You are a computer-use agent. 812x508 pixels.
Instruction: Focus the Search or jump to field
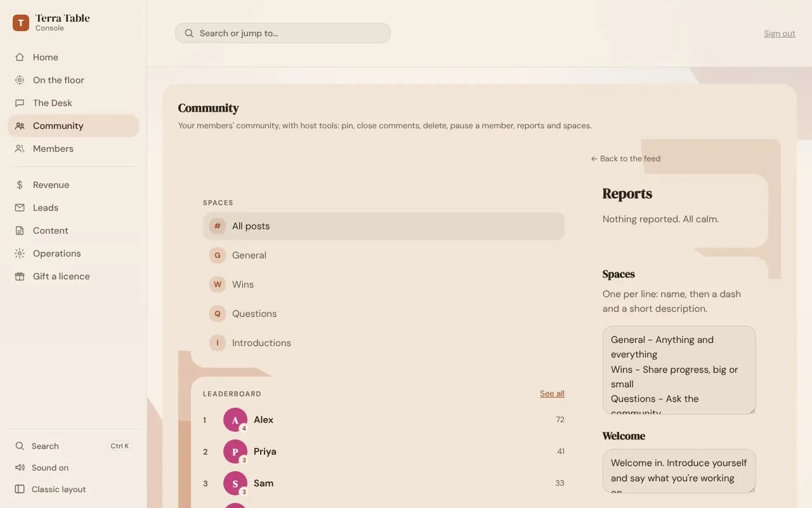pos(283,33)
